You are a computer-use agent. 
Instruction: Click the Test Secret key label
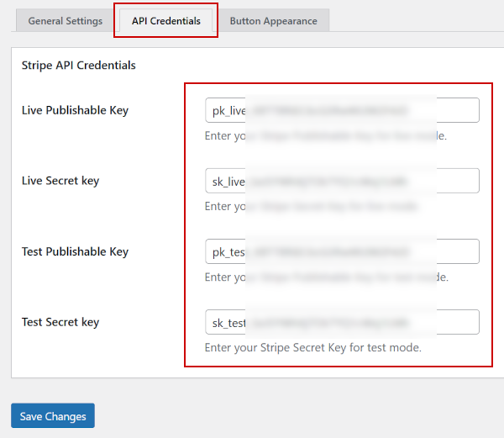(60, 322)
